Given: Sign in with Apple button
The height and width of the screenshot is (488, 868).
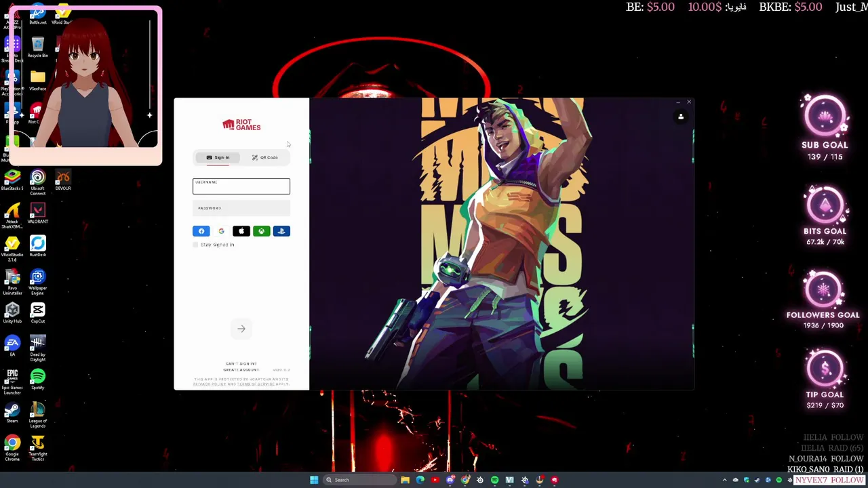Looking at the screenshot, I should (241, 231).
